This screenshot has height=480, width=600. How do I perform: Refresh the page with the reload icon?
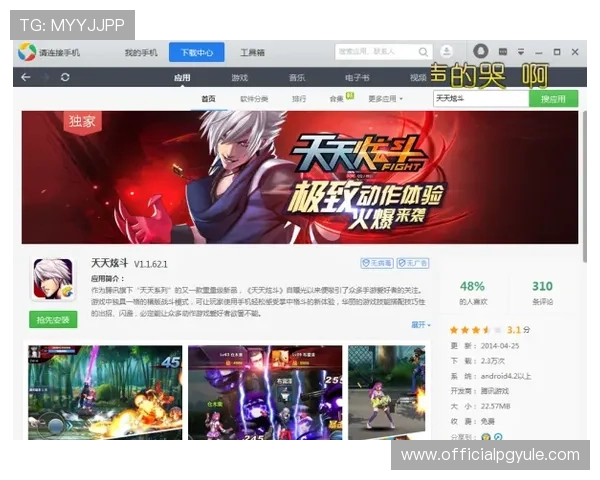pyautogui.click(x=65, y=77)
